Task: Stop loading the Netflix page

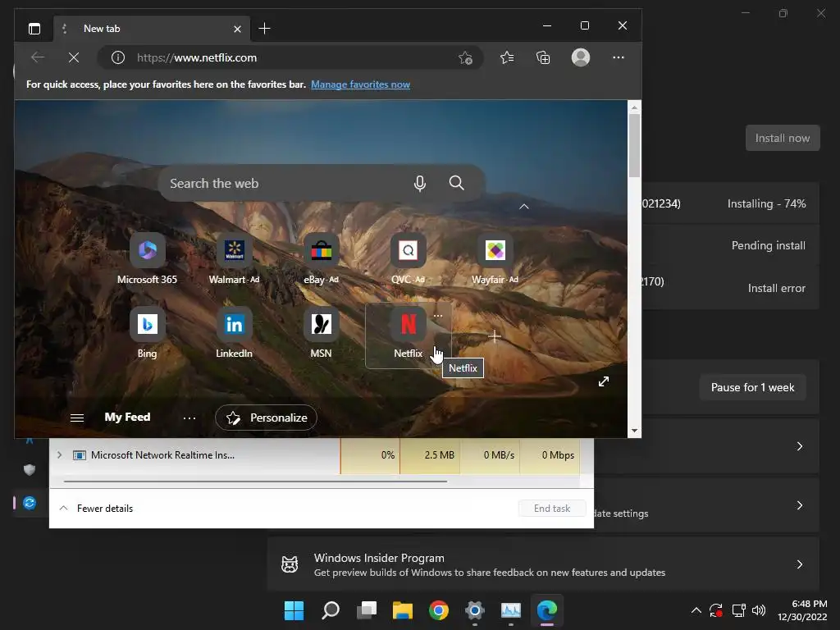Action: pos(74,57)
